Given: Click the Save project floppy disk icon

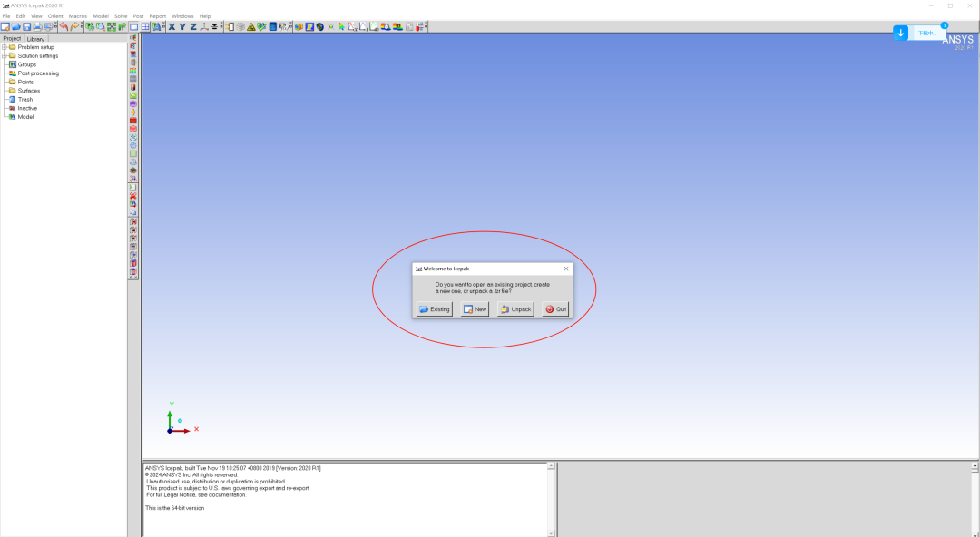Looking at the screenshot, I should [26, 27].
